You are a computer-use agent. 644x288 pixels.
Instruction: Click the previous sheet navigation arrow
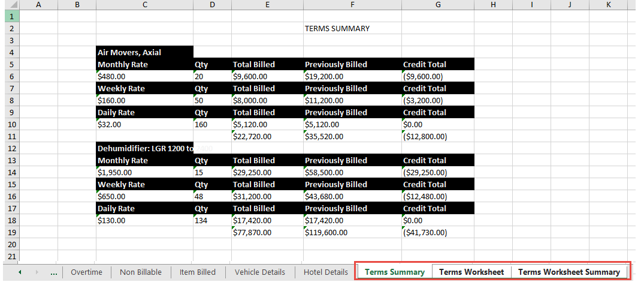pos(20,272)
